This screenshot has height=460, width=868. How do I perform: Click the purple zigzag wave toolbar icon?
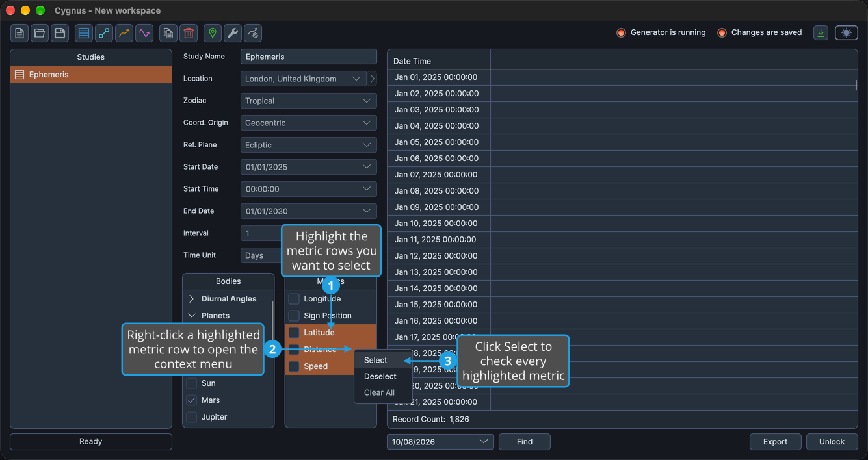point(144,33)
